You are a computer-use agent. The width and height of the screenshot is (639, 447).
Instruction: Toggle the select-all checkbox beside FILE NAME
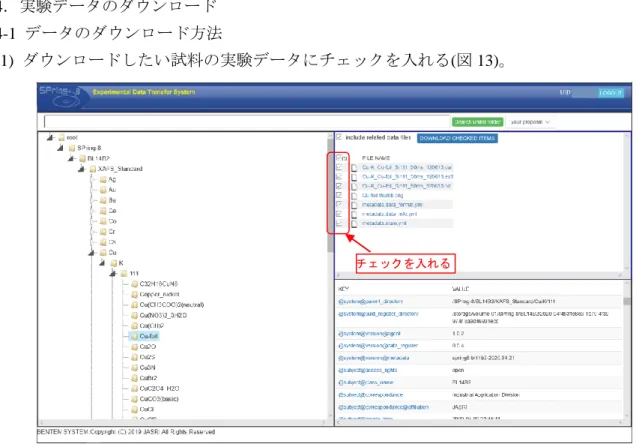pos(339,158)
